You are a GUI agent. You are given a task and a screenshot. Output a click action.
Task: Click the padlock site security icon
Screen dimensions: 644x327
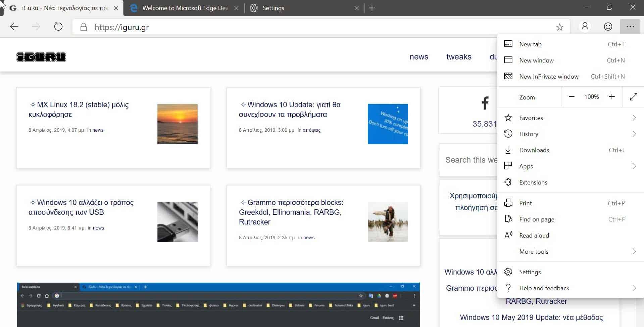[84, 27]
